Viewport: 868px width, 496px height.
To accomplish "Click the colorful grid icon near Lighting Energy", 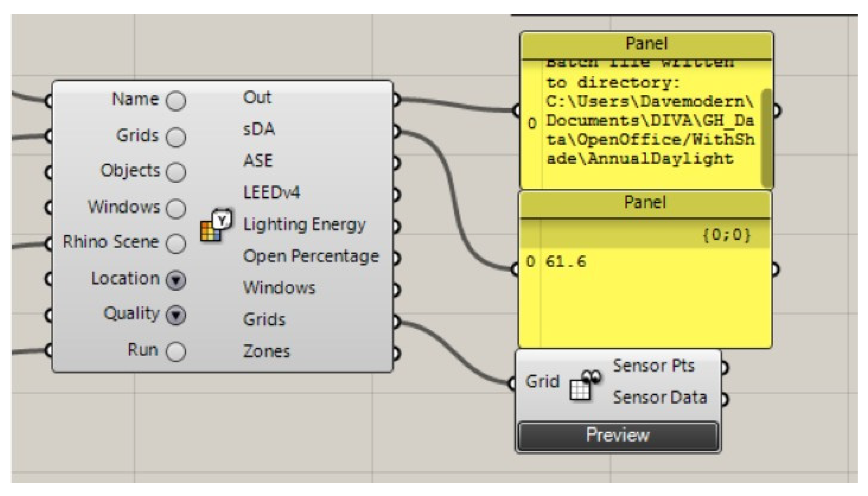I will 213,231.
